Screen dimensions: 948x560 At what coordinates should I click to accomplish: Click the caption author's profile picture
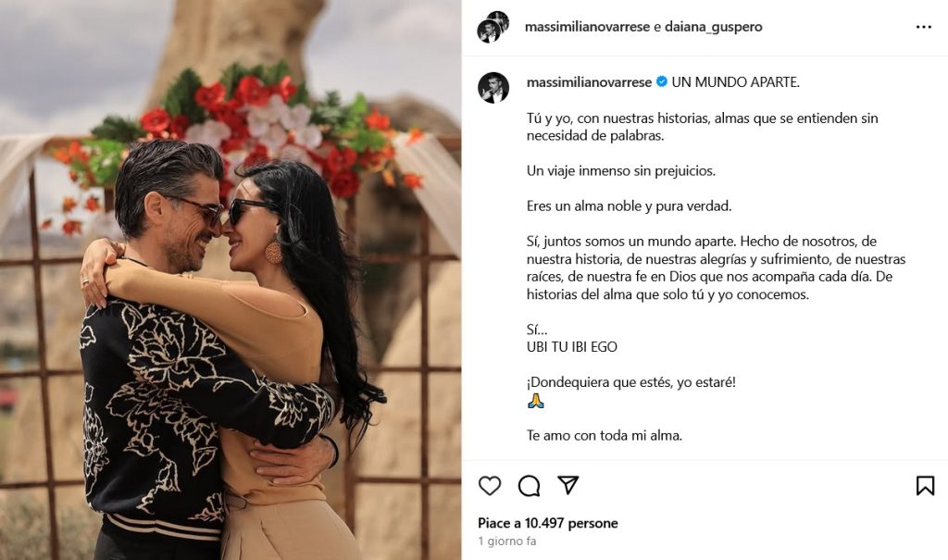tap(493, 87)
